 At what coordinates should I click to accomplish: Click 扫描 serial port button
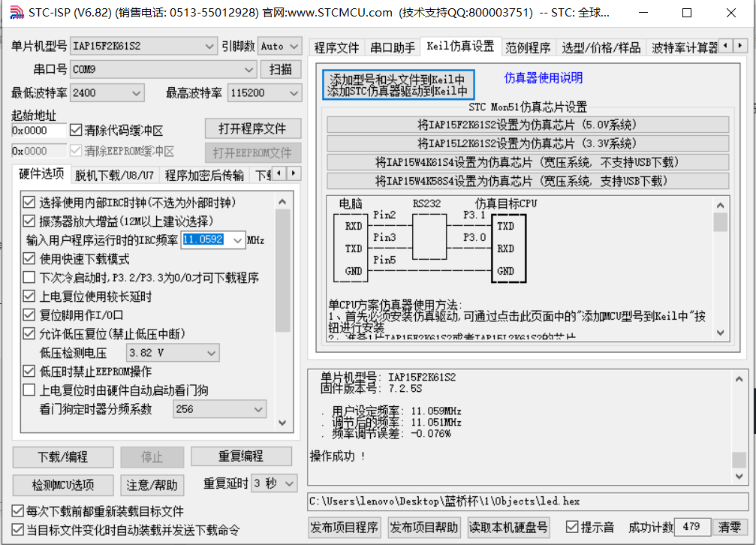[x=281, y=70]
